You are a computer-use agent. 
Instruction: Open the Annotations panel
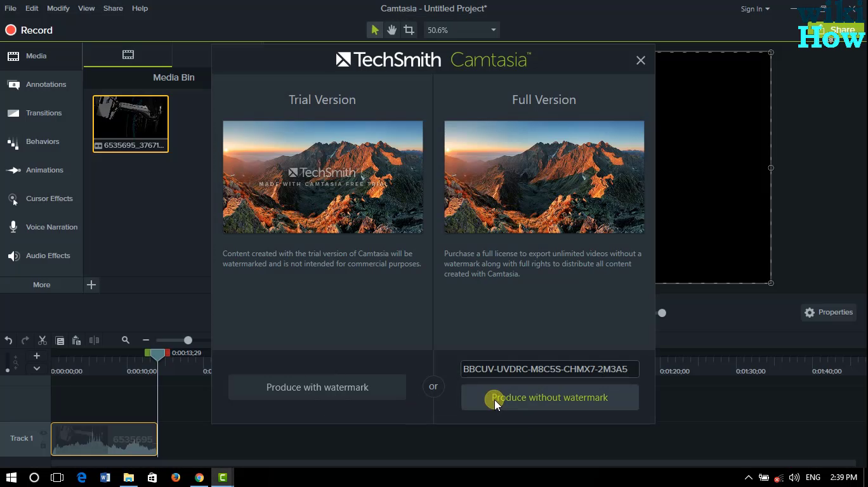(x=41, y=84)
